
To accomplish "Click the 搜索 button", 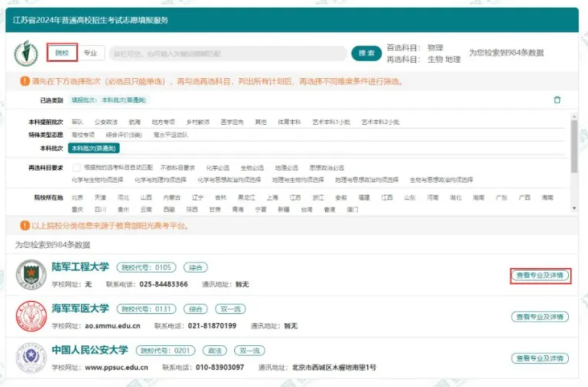I will pos(367,53).
